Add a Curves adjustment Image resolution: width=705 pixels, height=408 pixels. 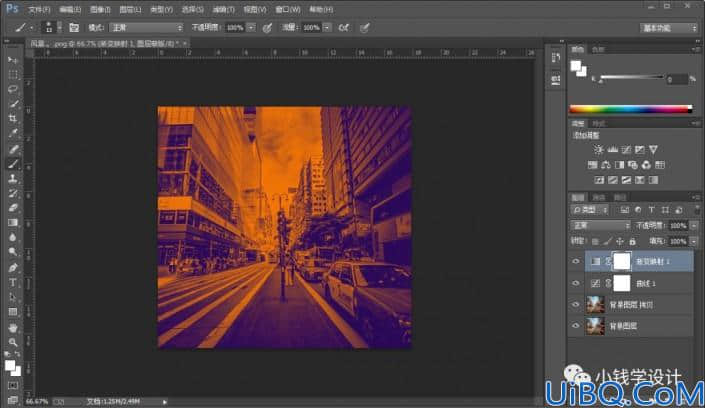626,149
